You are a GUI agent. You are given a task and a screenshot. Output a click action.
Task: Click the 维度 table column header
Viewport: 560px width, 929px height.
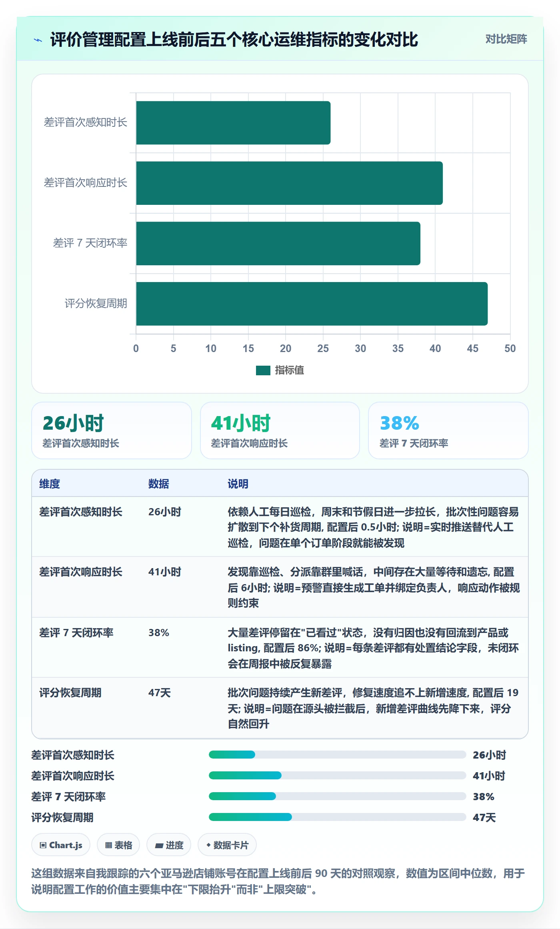pyautogui.click(x=50, y=484)
